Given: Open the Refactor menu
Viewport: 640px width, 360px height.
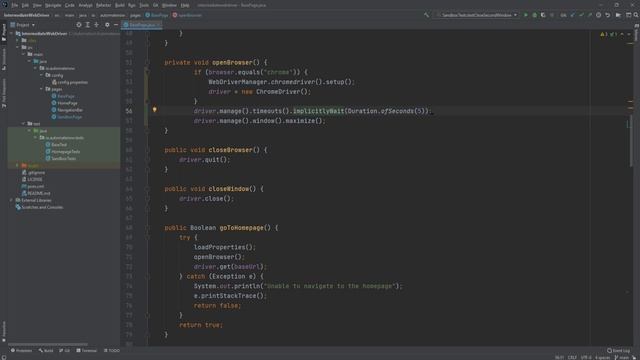Looking at the screenshot, I should pyautogui.click(x=104, y=5).
